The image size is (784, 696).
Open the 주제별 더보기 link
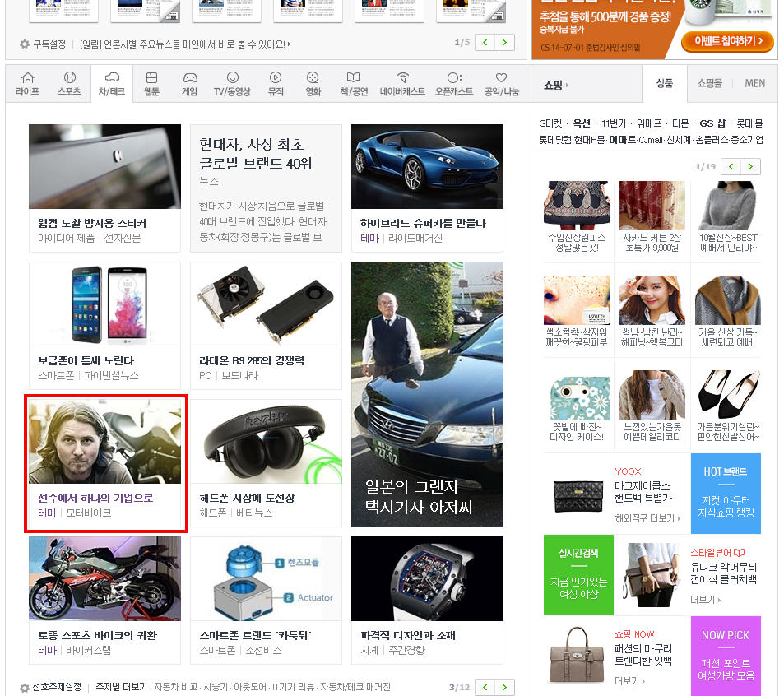tap(121, 687)
